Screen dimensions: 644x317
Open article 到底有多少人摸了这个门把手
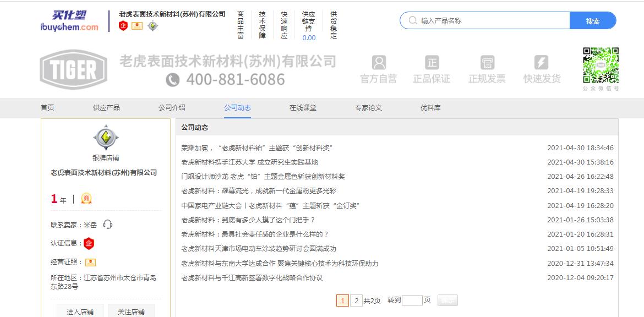click(248, 220)
